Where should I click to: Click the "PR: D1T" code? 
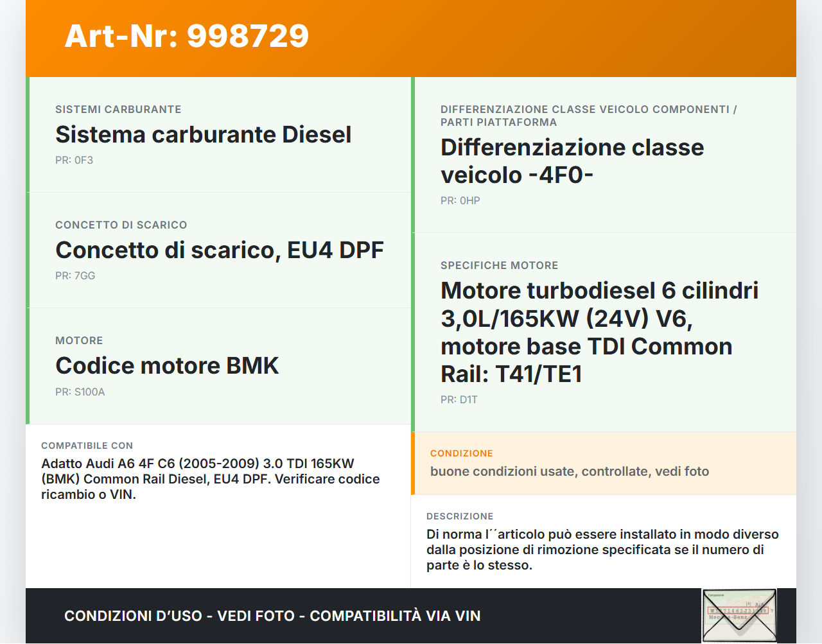click(x=459, y=400)
